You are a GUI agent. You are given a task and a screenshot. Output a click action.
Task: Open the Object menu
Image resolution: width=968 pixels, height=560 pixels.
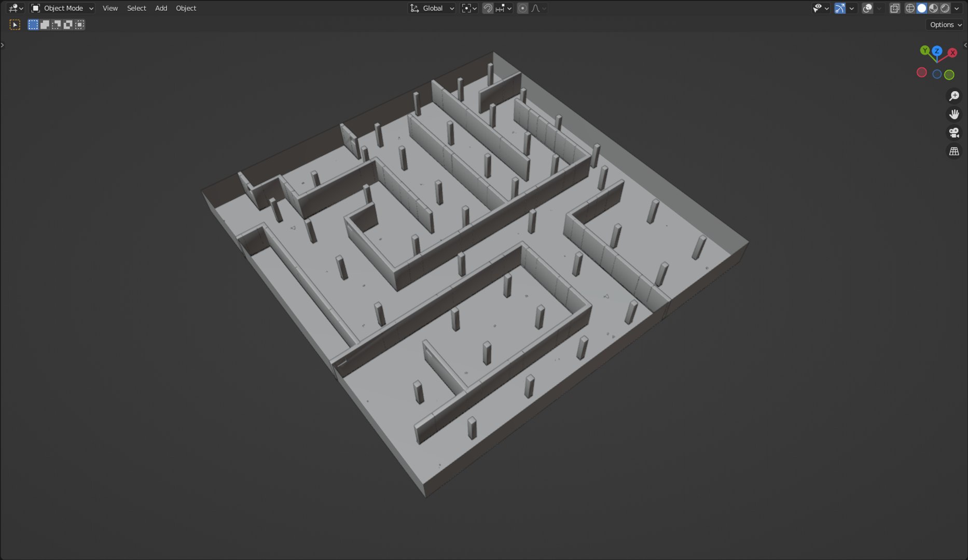(186, 8)
